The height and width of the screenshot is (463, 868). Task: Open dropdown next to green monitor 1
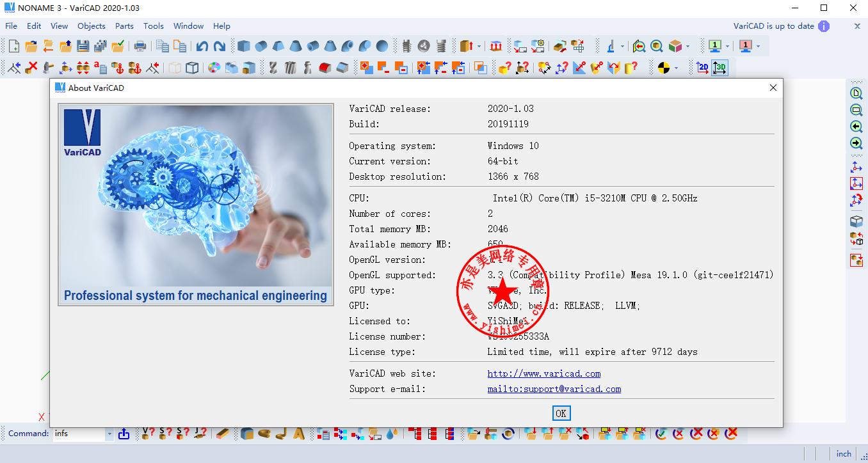pos(728,46)
